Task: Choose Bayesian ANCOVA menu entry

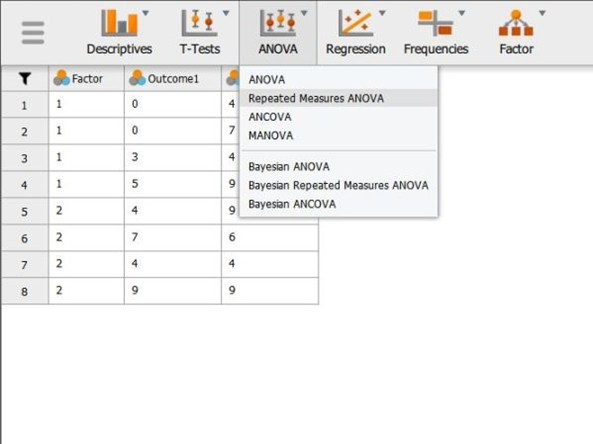Action: 339,204
